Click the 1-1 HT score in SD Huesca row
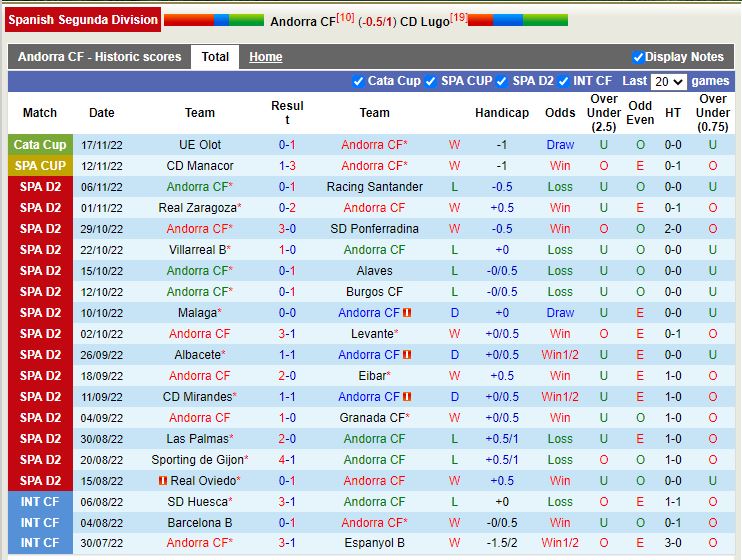Viewport: 742px width, 560px height. [673, 502]
